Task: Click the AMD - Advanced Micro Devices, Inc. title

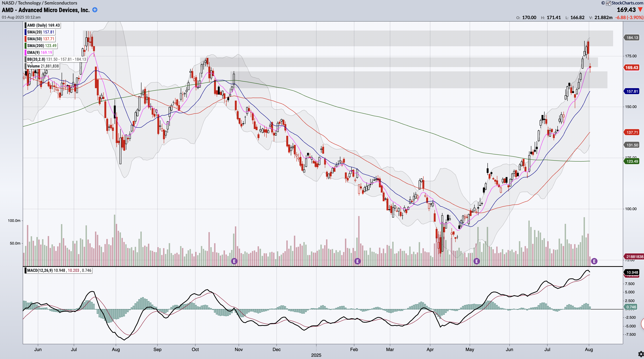Action: click(x=46, y=10)
